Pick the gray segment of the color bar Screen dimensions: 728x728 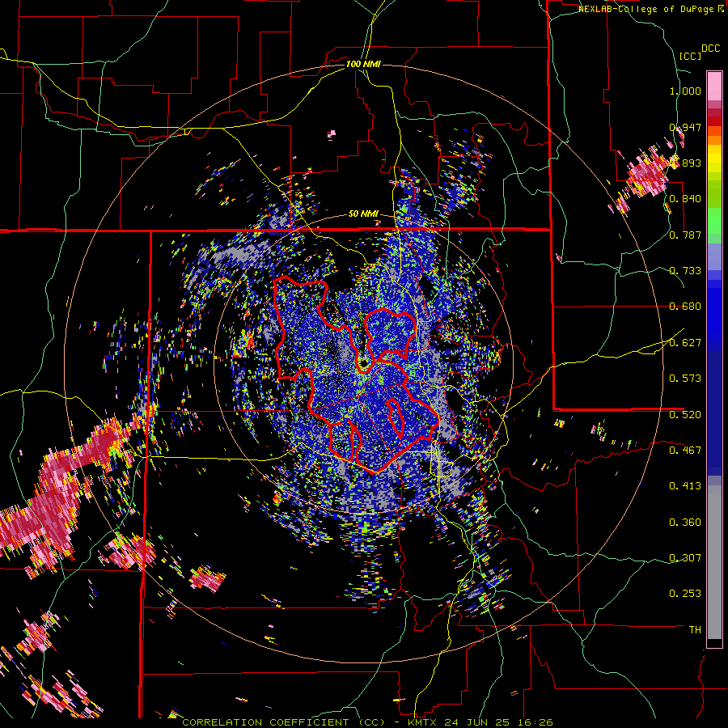point(714,562)
